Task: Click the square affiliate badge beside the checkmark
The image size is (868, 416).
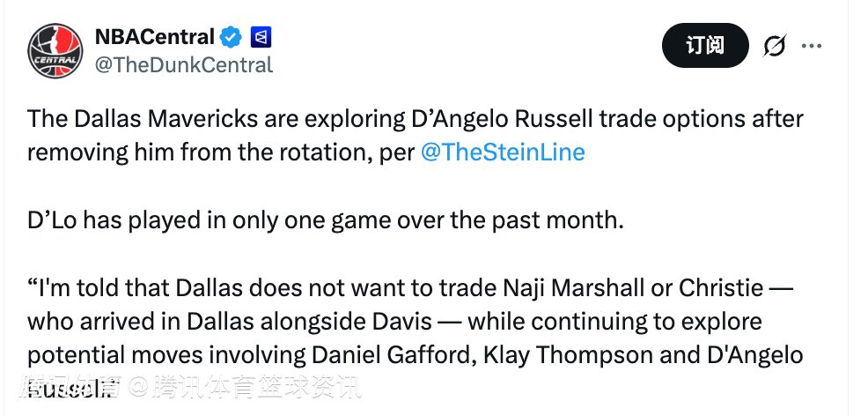Action: (261, 37)
